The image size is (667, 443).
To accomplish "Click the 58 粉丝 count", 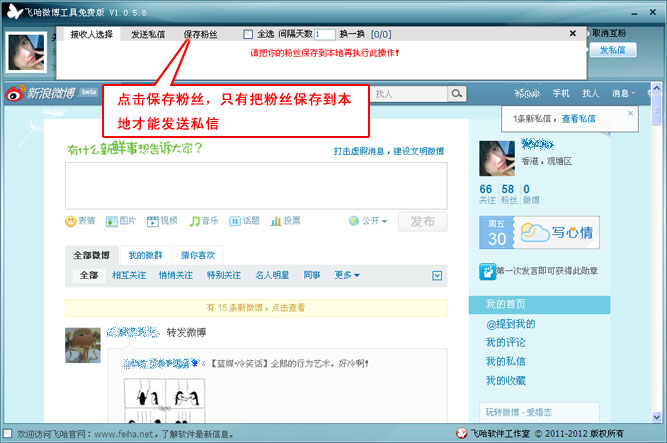I will 509,194.
